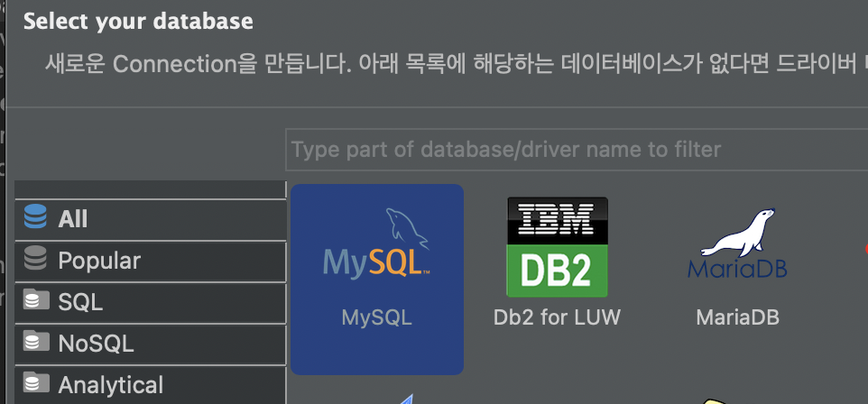Open the All category

click(x=150, y=220)
